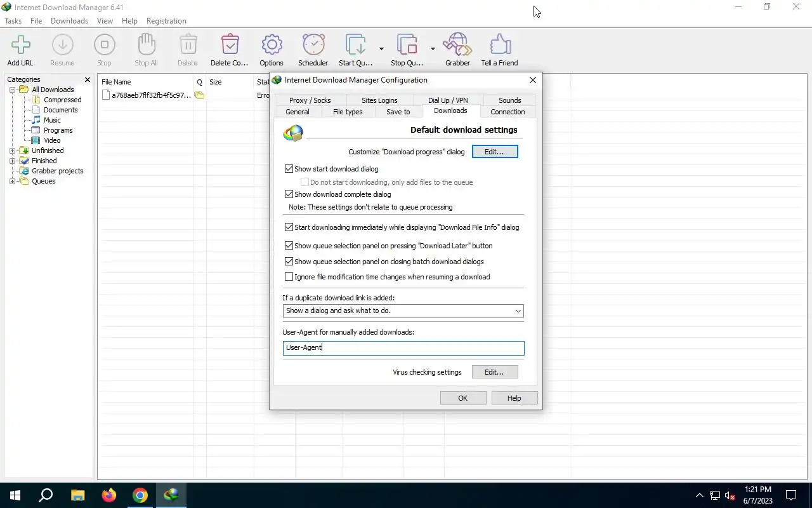Select the Music category in tree
Viewport: 812px width, 508px height.
click(52, 120)
